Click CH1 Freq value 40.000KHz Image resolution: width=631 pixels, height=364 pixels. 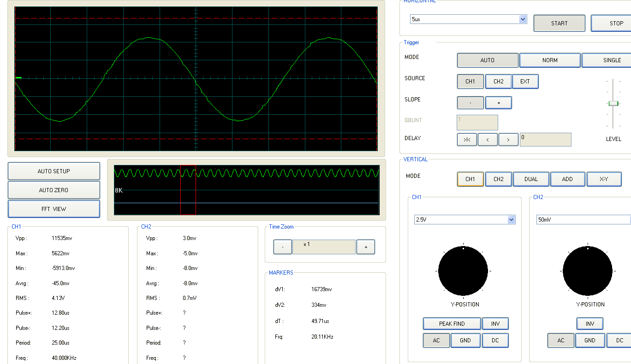pyautogui.click(x=65, y=358)
